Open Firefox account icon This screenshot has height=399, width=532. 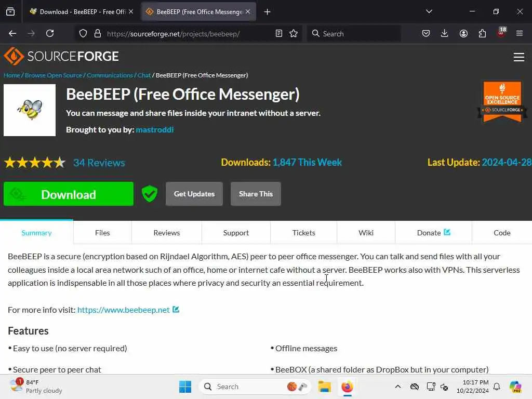click(463, 33)
